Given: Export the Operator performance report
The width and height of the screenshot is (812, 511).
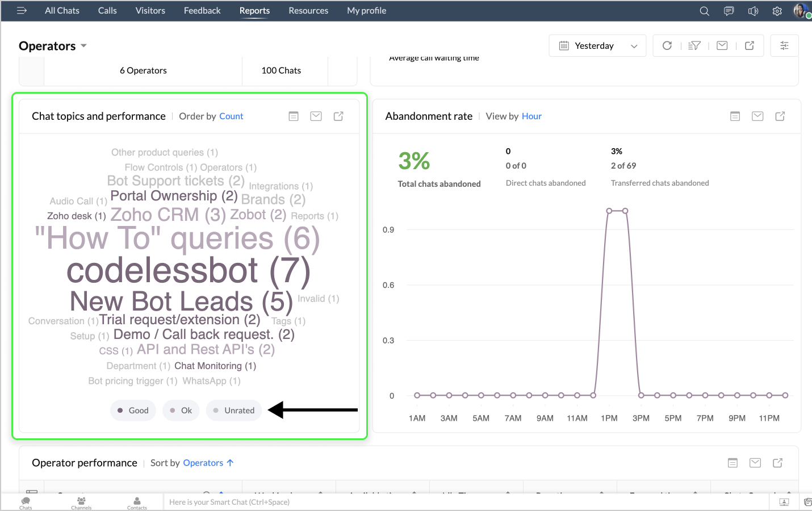Looking at the screenshot, I should 778,463.
